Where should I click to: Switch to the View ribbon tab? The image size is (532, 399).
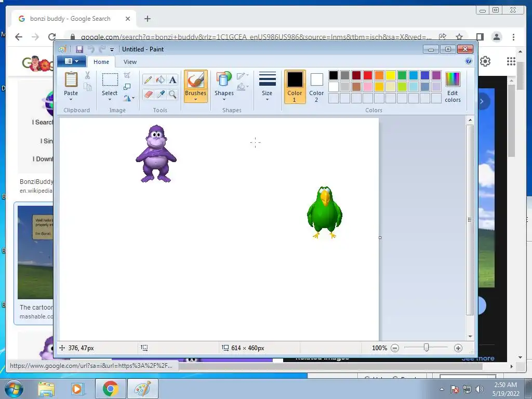tap(130, 62)
